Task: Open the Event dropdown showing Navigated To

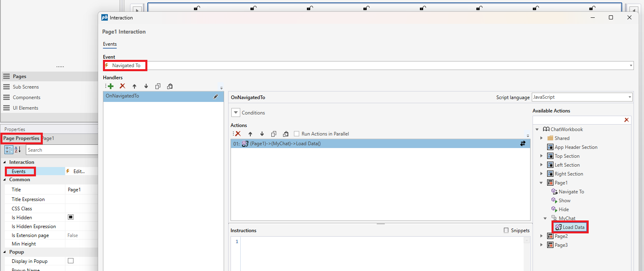Action: (x=631, y=66)
